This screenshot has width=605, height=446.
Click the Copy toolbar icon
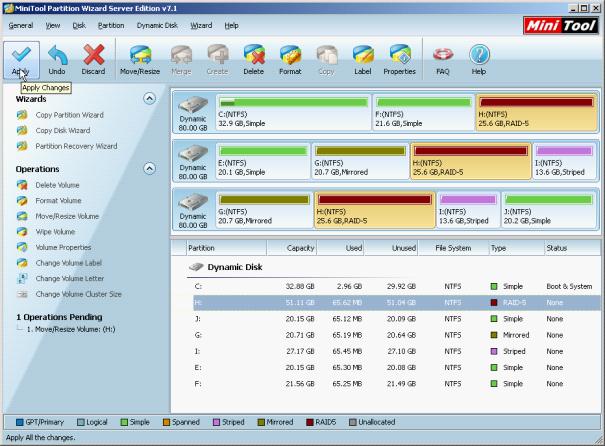326,55
